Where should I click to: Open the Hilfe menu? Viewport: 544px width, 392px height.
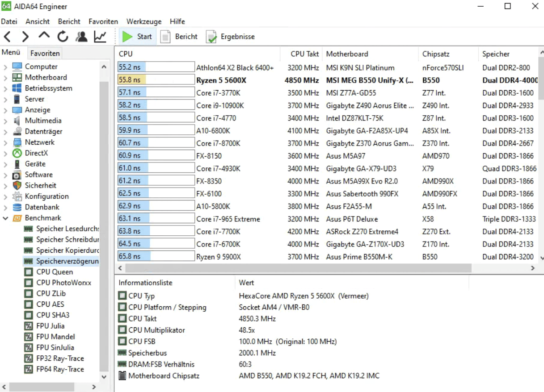[177, 21]
